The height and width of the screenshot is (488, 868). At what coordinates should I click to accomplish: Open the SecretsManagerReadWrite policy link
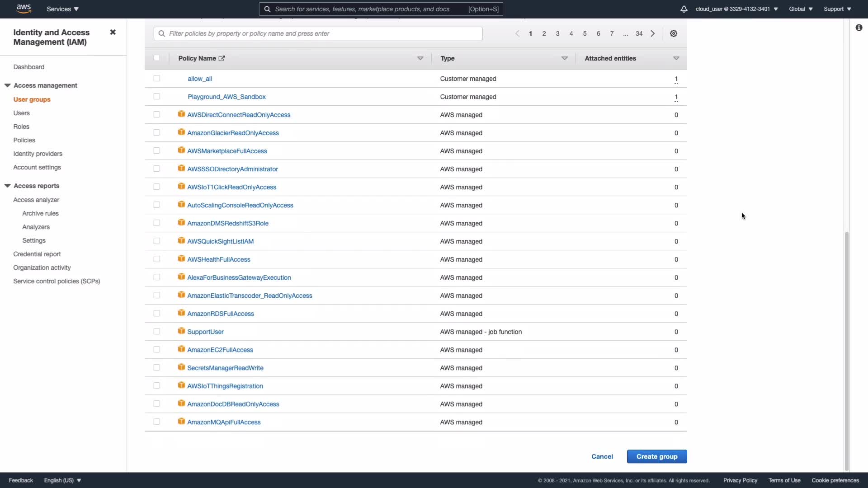click(225, 368)
